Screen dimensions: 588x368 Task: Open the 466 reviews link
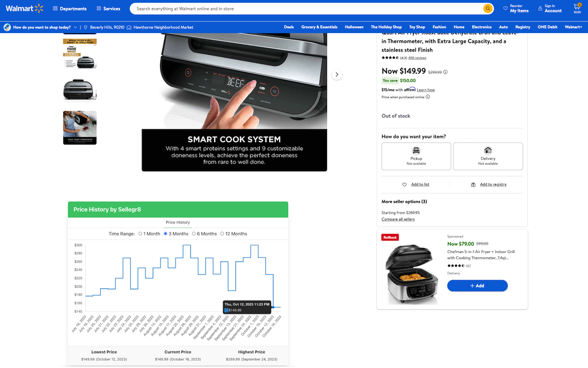417,58
